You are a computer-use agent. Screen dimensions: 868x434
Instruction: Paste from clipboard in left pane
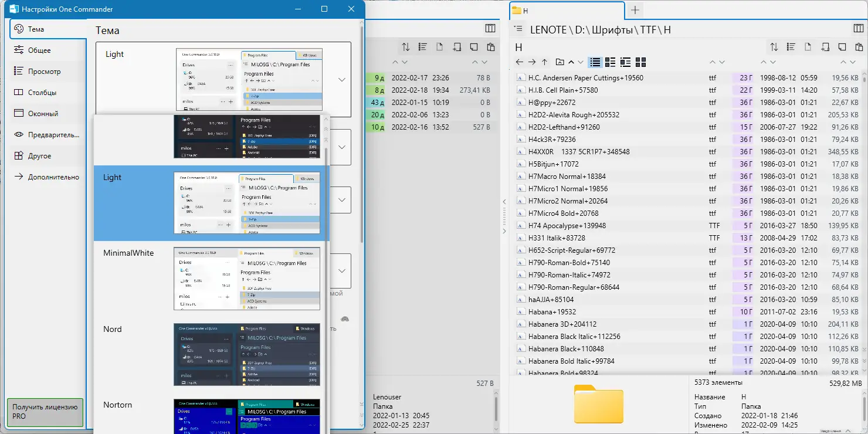490,47
